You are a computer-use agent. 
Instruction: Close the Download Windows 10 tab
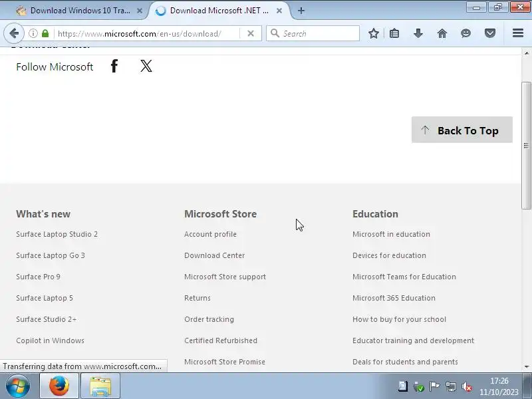[x=140, y=11]
